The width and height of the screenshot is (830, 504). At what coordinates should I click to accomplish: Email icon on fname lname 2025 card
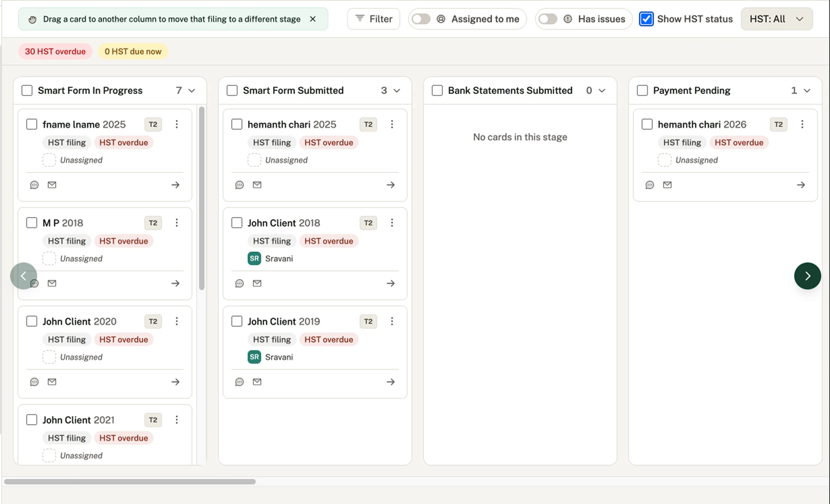click(52, 185)
